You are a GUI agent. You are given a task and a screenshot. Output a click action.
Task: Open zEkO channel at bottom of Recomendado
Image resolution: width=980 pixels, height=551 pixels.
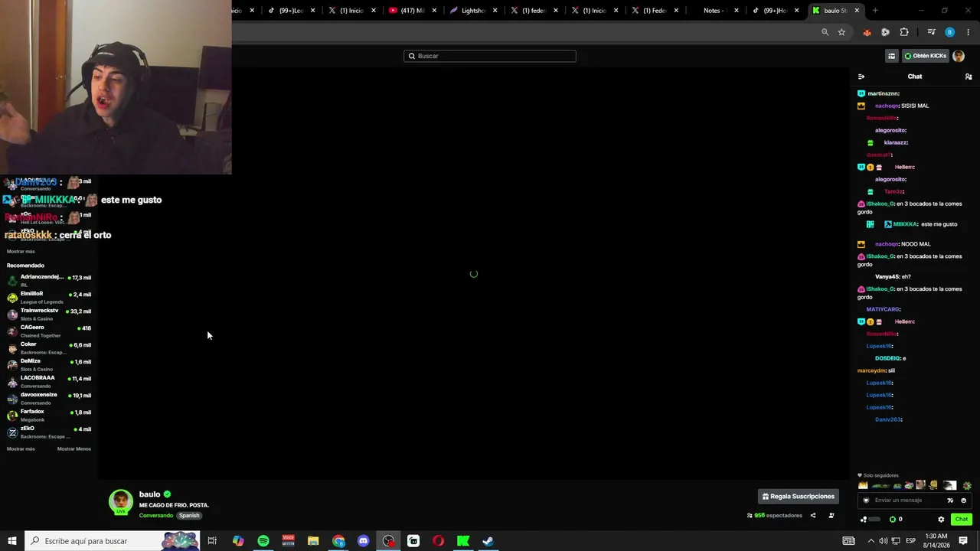(x=49, y=432)
